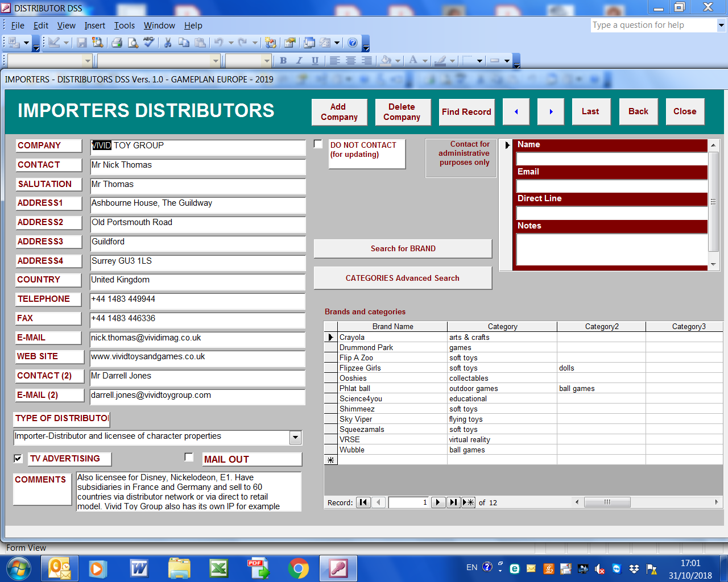Apply Italic formatting
The image size is (728, 582).
(299, 61)
